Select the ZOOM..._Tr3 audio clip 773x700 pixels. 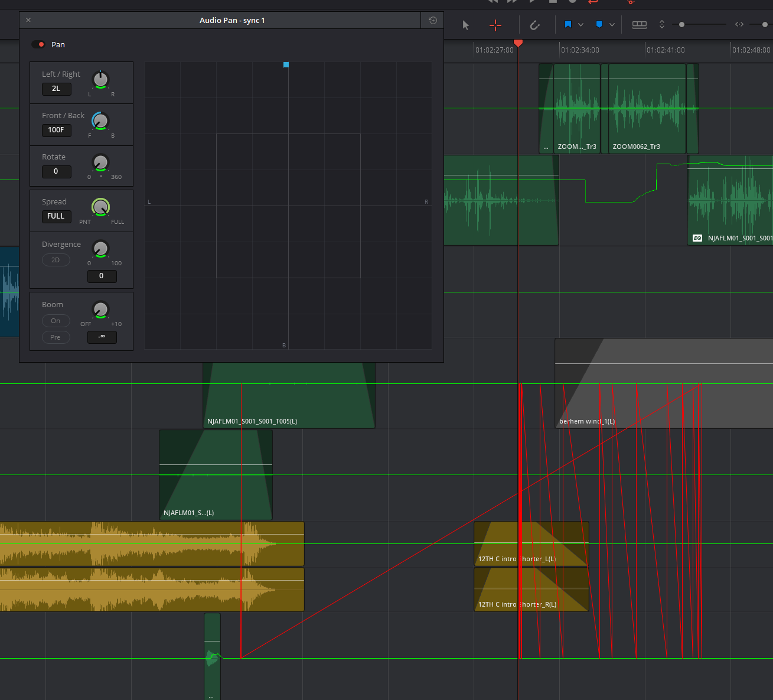click(x=577, y=109)
